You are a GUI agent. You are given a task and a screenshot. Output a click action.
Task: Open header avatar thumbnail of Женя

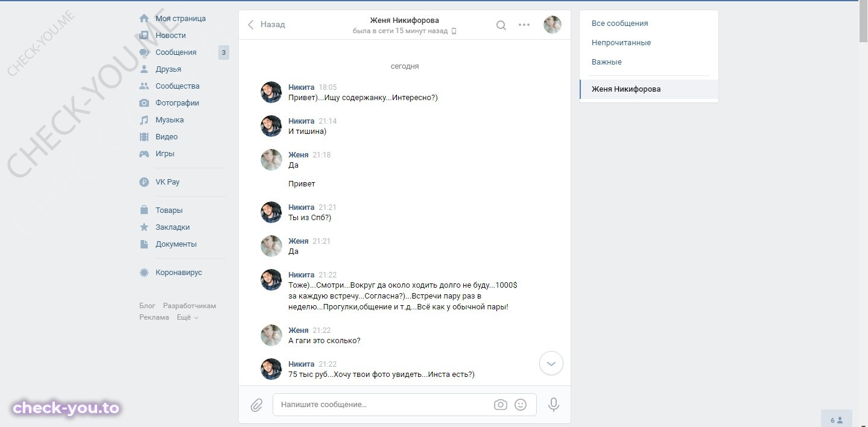[x=553, y=25]
